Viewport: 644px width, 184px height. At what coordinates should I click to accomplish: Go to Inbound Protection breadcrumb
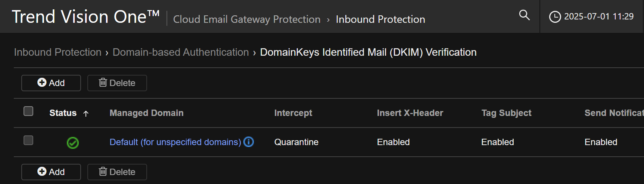point(57,52)
